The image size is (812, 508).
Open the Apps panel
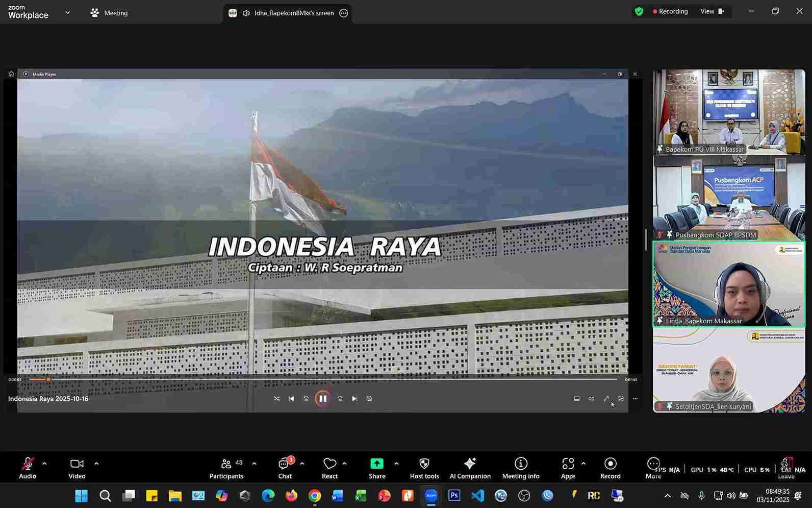click(568, 468)
